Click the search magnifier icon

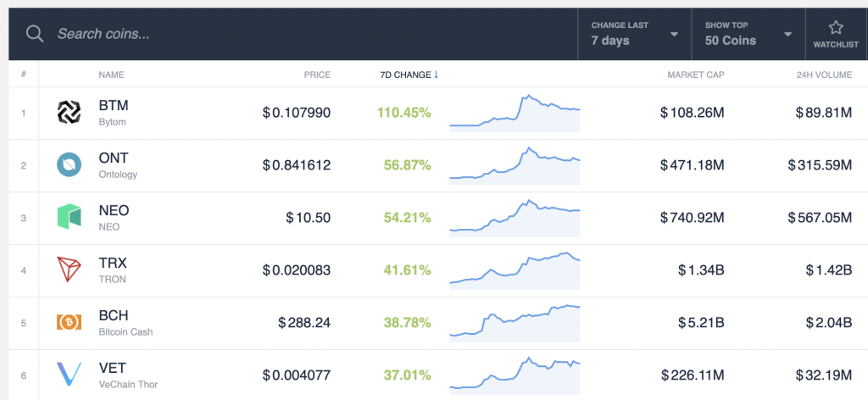(x=35, y=34)
